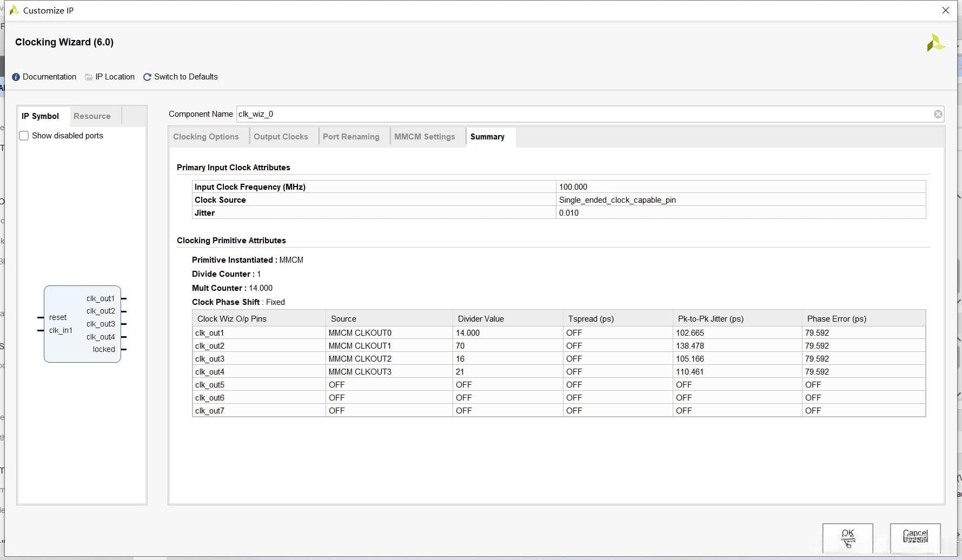Click Switch to Defaults refresh icon
The height and width of the screenshot is (560, 962).
tap(147, 77)
